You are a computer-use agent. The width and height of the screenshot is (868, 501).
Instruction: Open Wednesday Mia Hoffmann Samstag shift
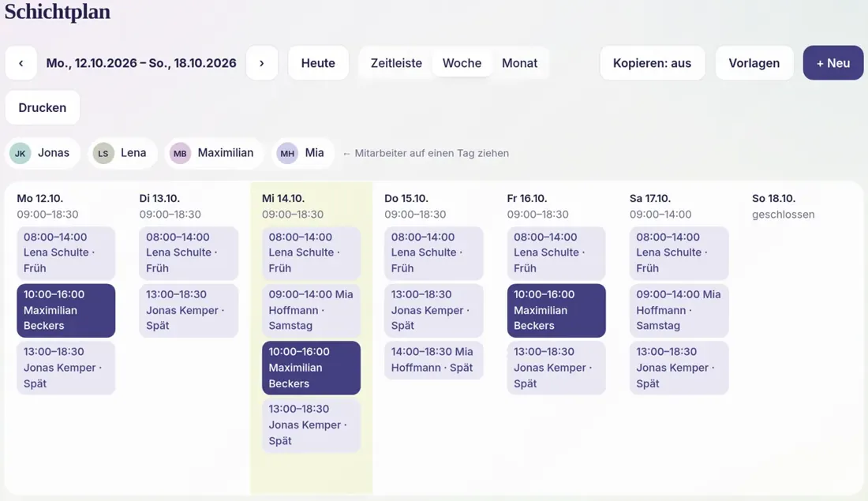311,311
